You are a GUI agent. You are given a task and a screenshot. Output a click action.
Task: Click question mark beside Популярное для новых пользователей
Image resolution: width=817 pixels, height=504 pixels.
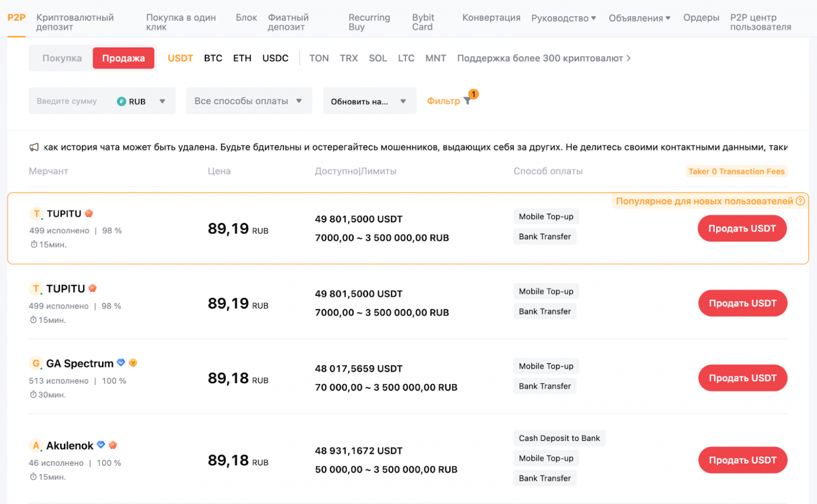[x=800, y=200]
